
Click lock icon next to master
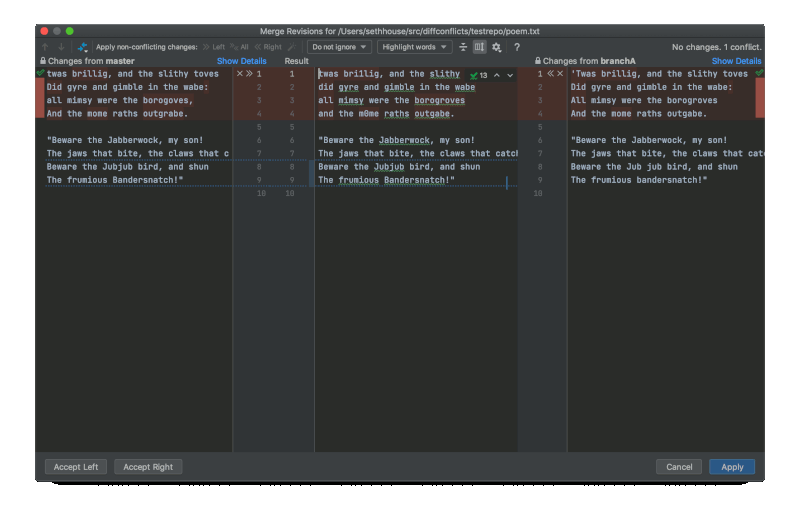(43, 61)
